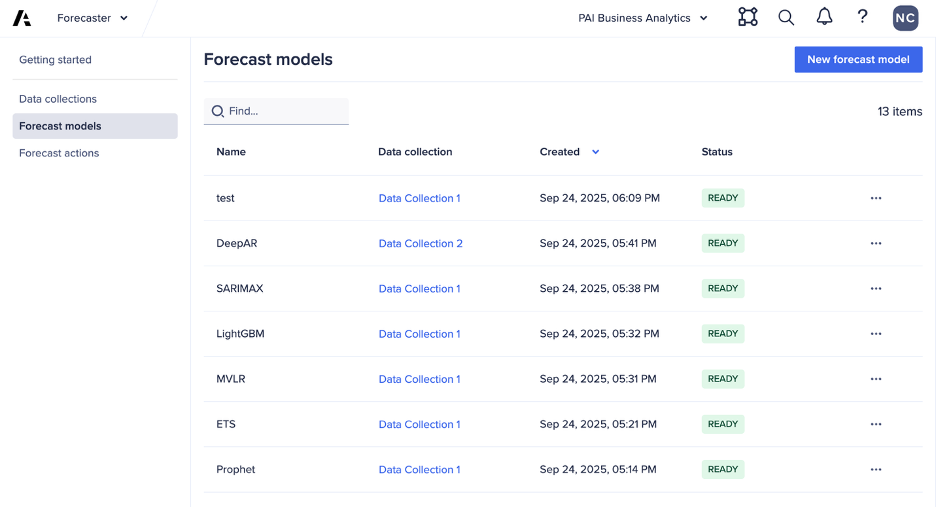Open the models network icon in header
The image size is (936, 508).
[x=748, y=17]
